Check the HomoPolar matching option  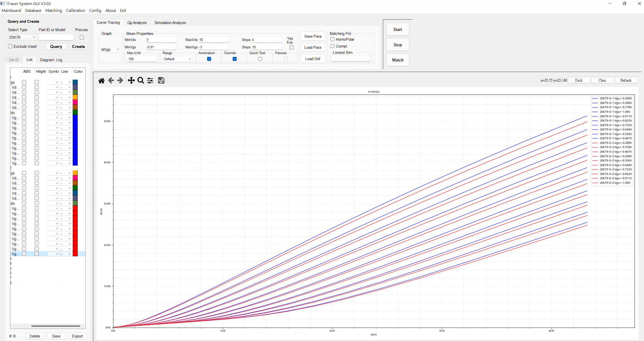point(332,39)
